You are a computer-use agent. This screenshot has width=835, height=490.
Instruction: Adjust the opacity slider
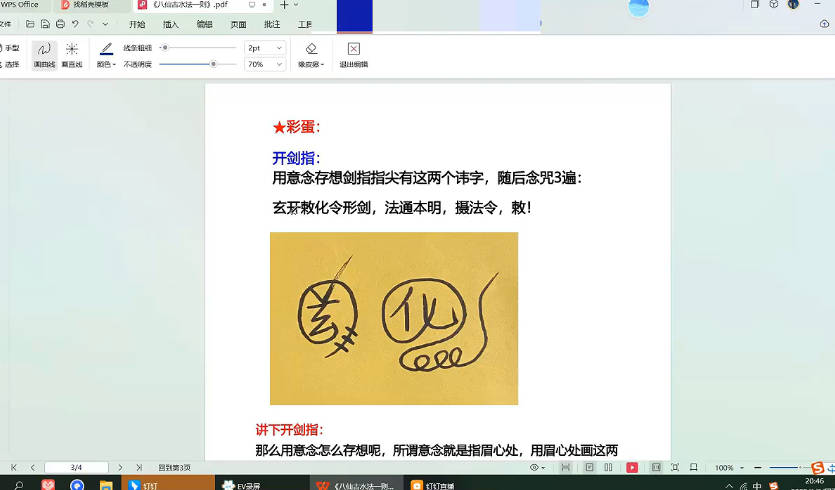click(213, 64)
